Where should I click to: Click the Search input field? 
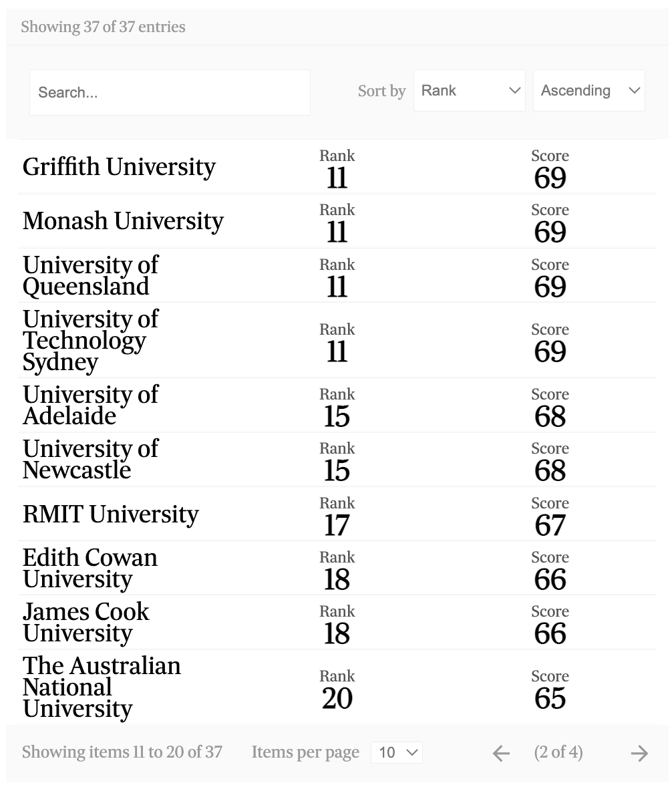pyautogui.click(x=170, y=92)
